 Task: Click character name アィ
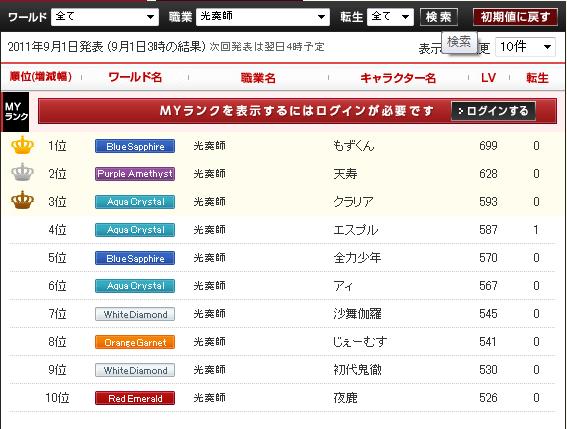pos(343,286)
